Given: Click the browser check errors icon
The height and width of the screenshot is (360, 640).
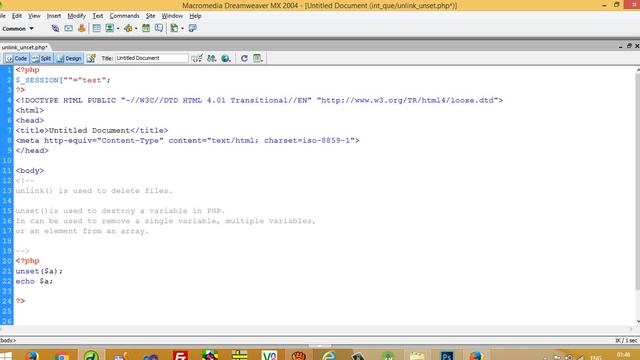Looking at the screenshot, I should point(197,58).
